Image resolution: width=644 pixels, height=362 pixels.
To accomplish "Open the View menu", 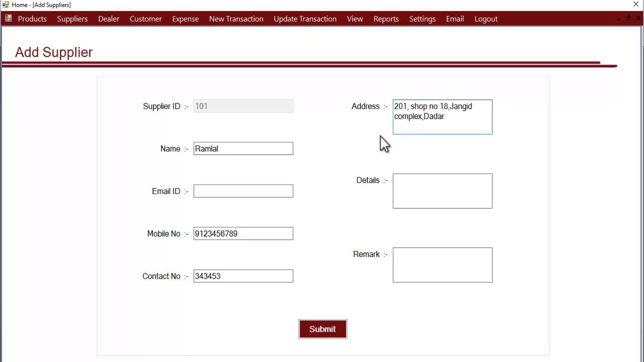I will [355, 19].
